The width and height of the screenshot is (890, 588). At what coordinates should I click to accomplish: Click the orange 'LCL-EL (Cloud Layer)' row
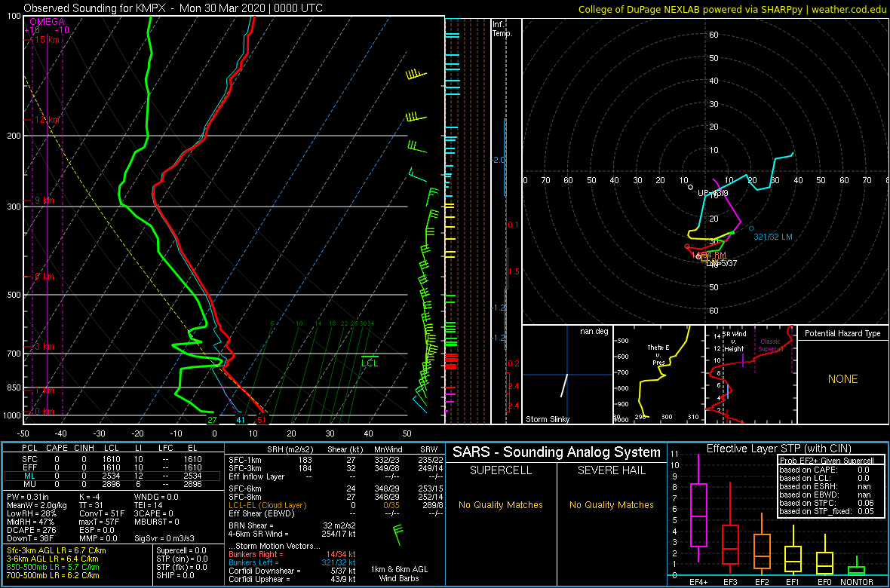(336, 505)
